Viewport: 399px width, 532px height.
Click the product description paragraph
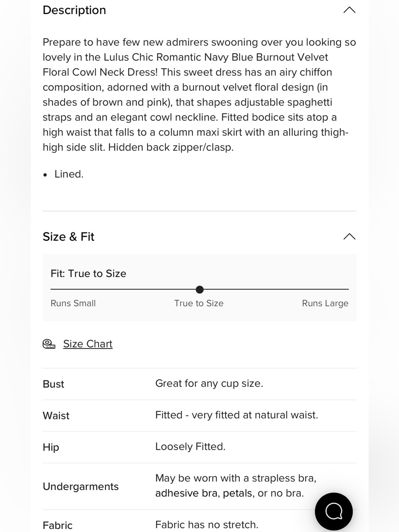(199, 95)
